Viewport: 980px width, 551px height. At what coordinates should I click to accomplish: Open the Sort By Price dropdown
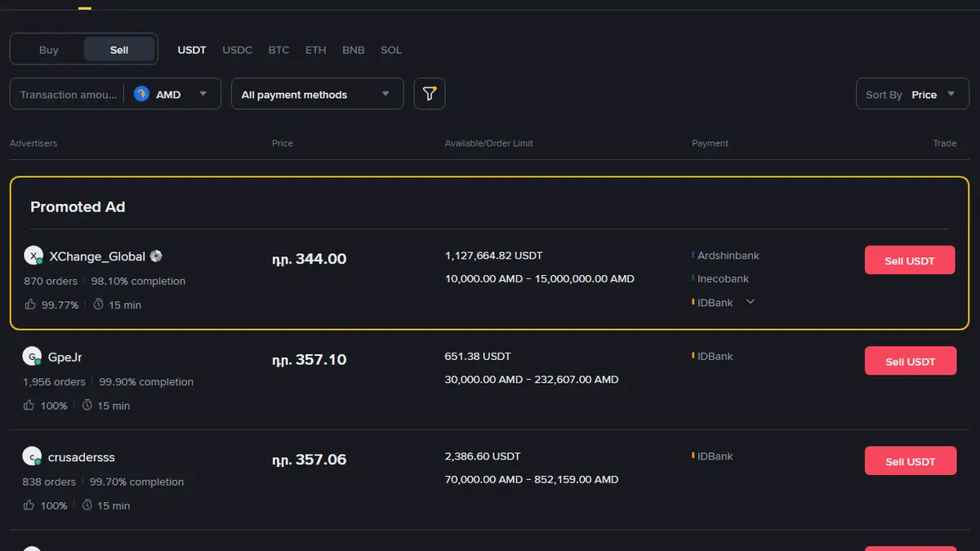click(x=911, y=94)
